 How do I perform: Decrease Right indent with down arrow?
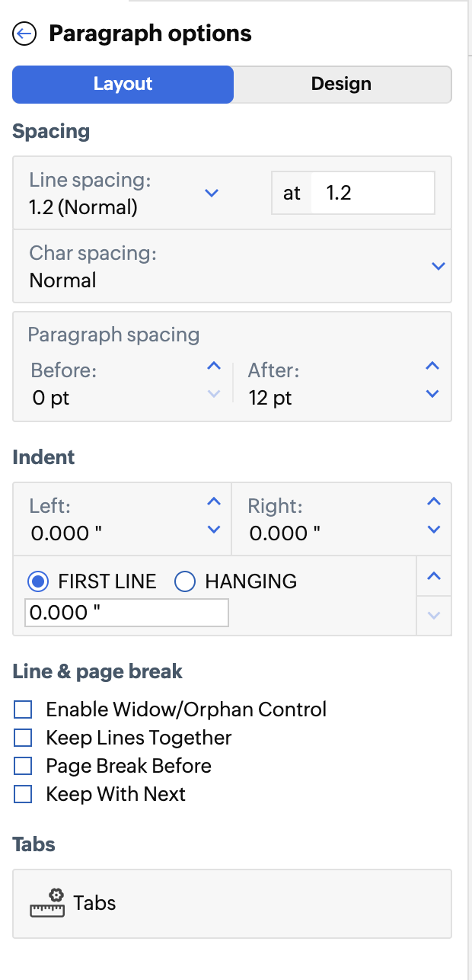point(434,530)
